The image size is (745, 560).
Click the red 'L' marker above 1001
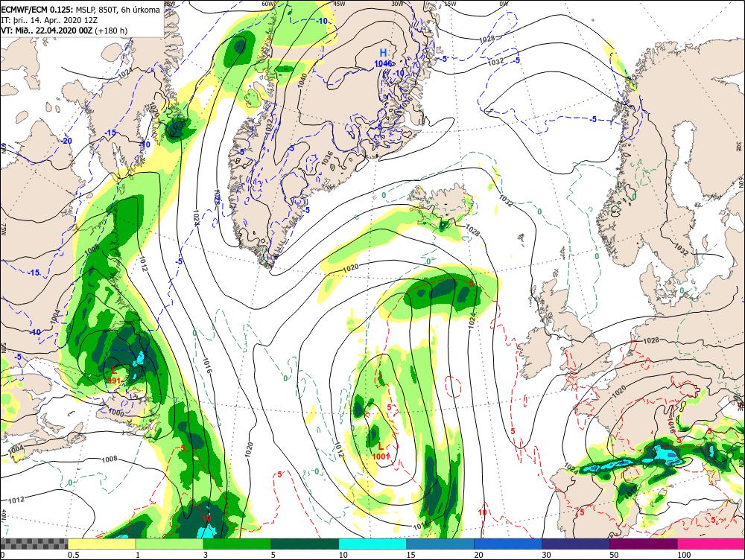pos(381,447)
